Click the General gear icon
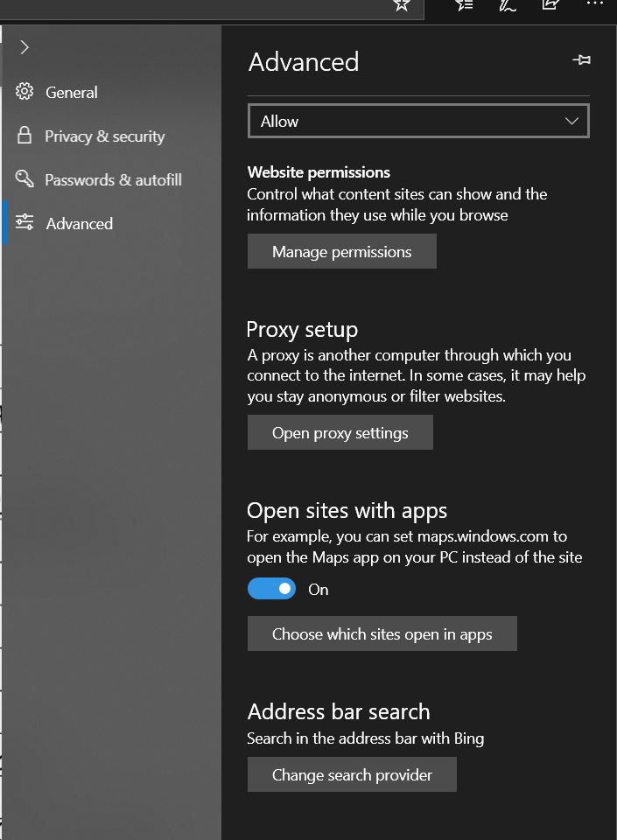The height and width of the screenshot is (840, 617). click(x=25, y=92)
